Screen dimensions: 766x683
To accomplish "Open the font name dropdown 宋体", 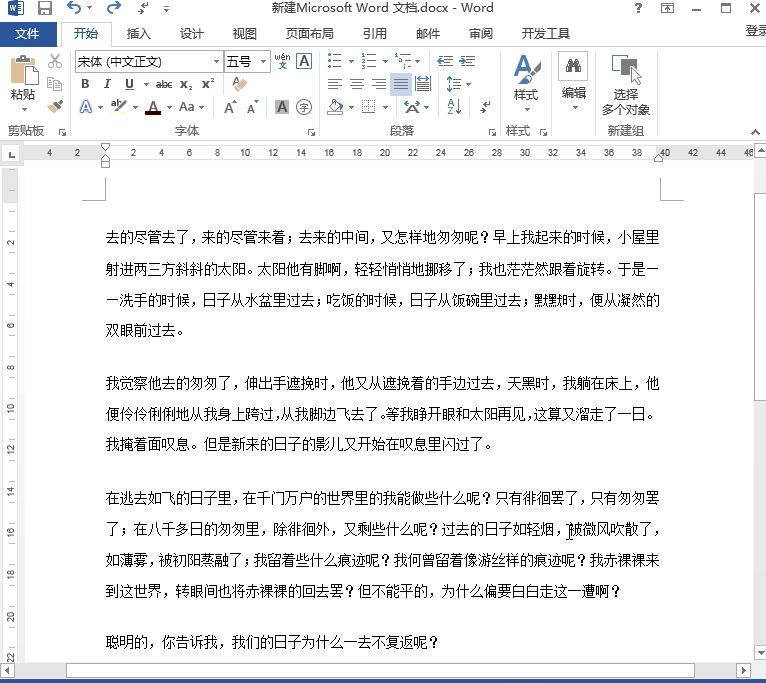I will coord(216,62).
